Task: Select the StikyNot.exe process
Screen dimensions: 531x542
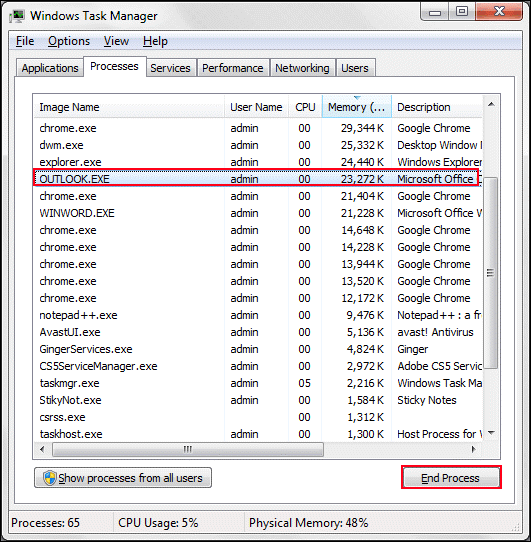Action: click(258, 400)
